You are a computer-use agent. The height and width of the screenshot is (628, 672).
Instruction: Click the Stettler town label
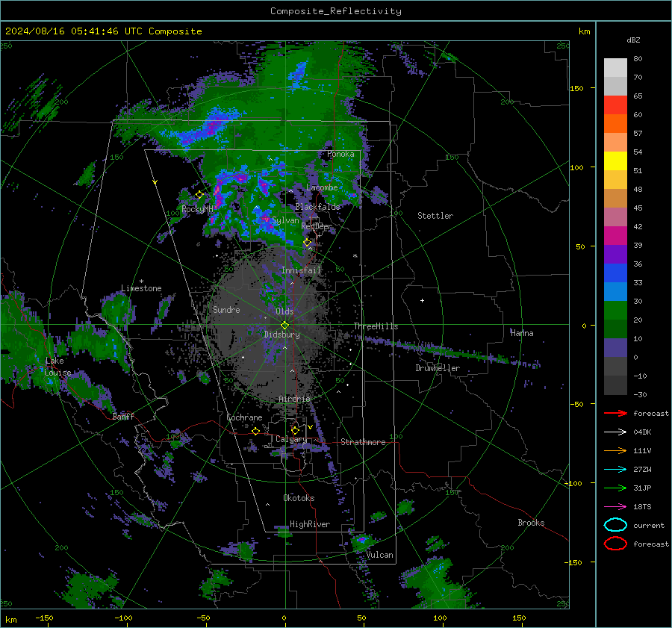[435, 216]
